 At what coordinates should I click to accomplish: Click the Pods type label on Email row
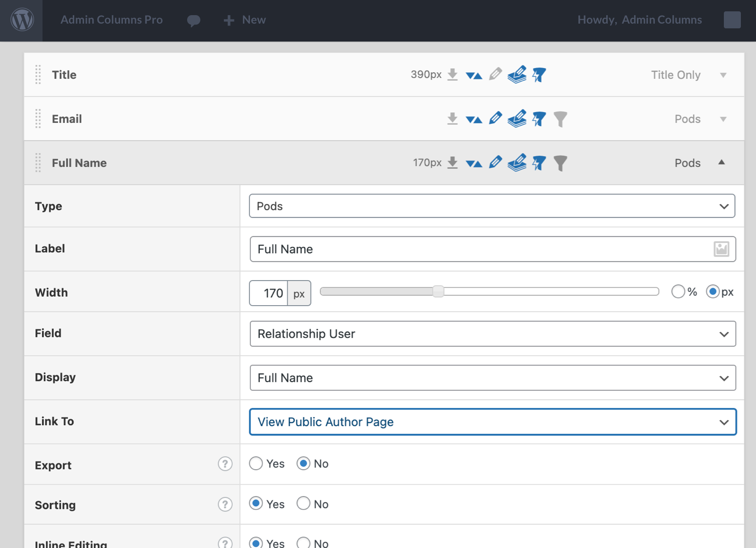(687, 119)
